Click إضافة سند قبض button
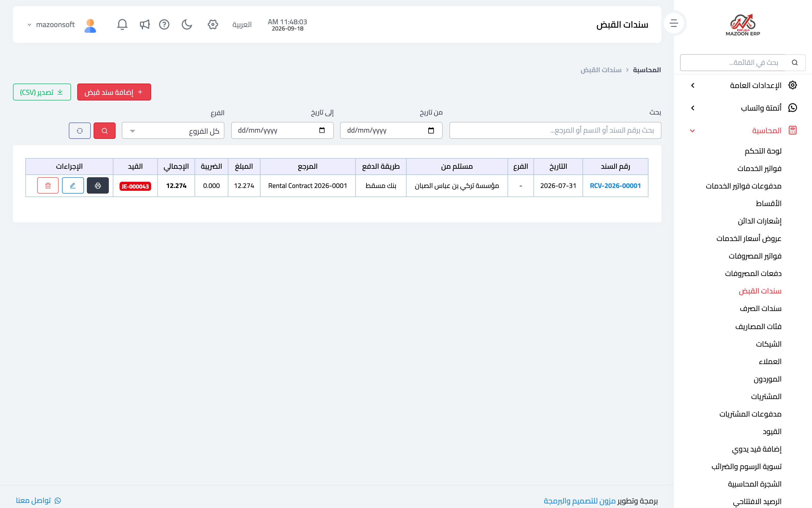 click(114, 92)
